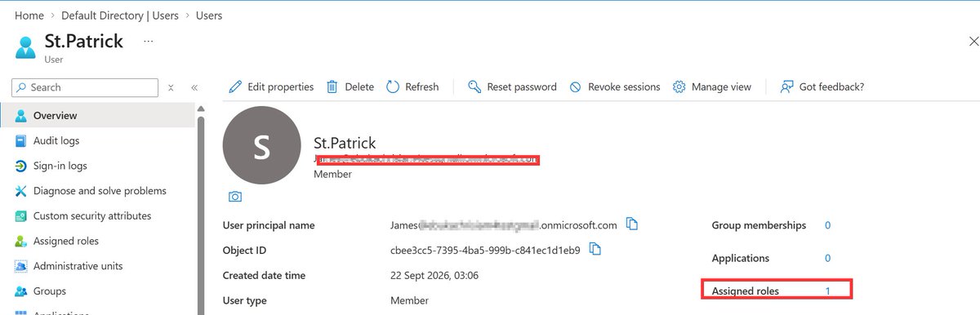Click the Assigned roles icon
980x315 pixels.
20,241
